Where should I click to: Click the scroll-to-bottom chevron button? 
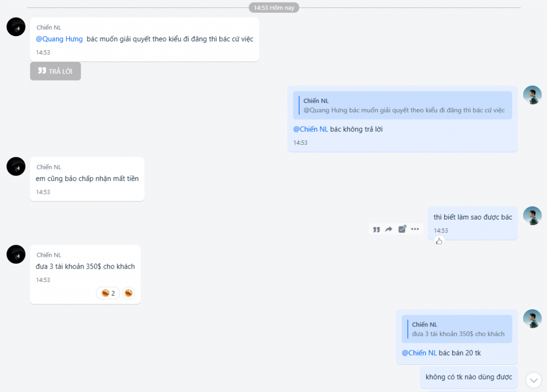coord(534,380)
